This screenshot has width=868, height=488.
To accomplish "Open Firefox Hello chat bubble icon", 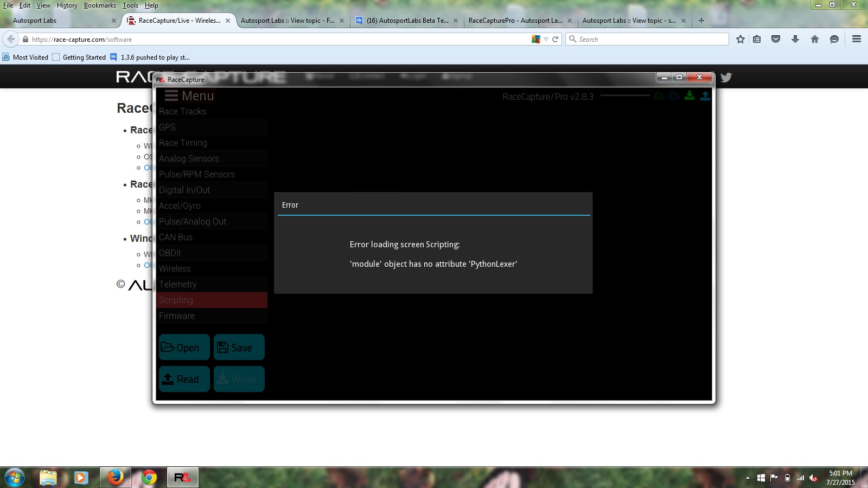I will pyautogui.click(x=834, y=39).
